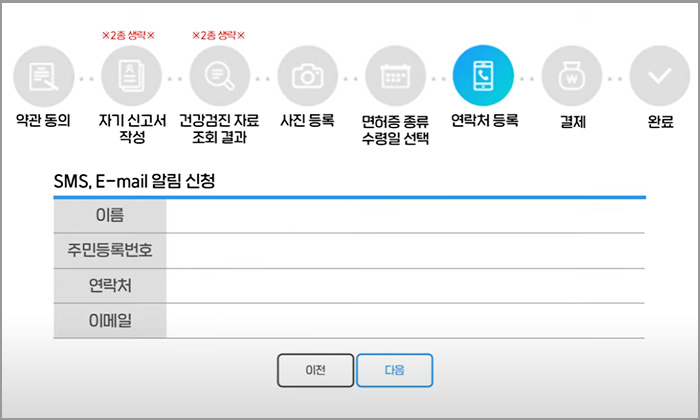Image resolution: width=700 pixels, height=420 pixels.
Task: Click the 면허증 종류 calendar step icon
Action: click(395, 76)
